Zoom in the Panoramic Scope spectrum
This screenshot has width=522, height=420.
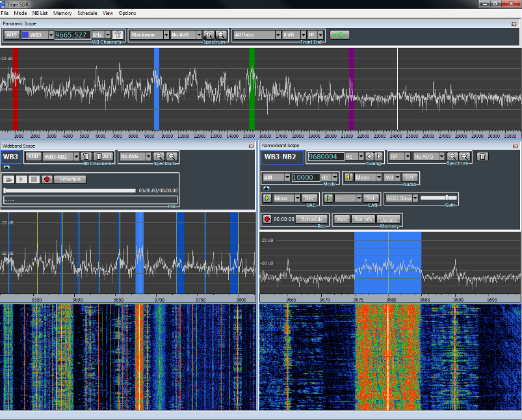coord(209,34)
